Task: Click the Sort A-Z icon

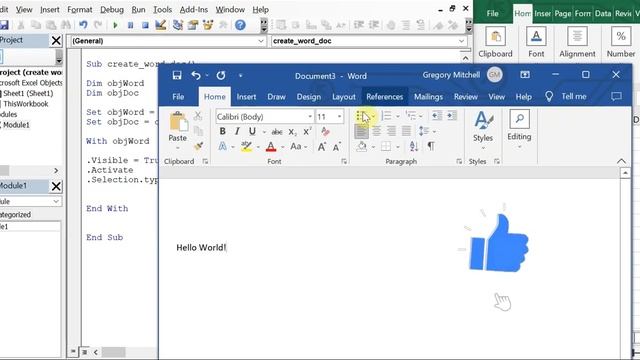Action: (413, 147)
